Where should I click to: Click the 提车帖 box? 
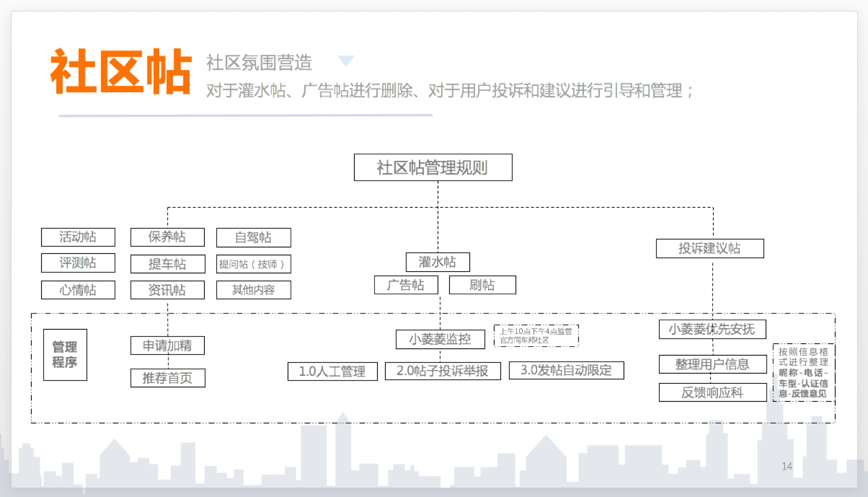click(x=168, y=264)
